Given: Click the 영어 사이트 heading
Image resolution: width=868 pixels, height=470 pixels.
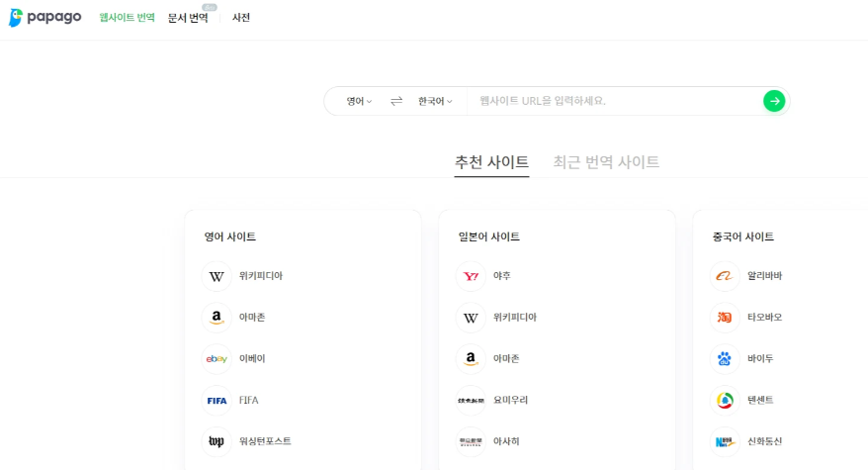Looking at the screenshot, I should [x=229, y=236].
